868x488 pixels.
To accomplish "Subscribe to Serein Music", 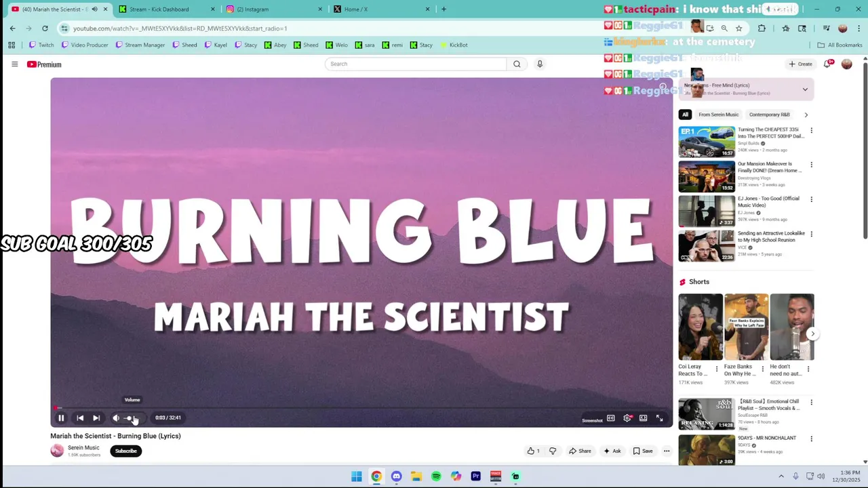I will click(125, 451).
